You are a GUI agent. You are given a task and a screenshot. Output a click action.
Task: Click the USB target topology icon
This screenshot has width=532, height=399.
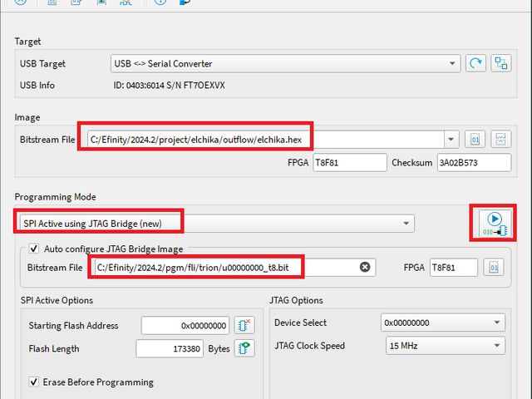500,63
